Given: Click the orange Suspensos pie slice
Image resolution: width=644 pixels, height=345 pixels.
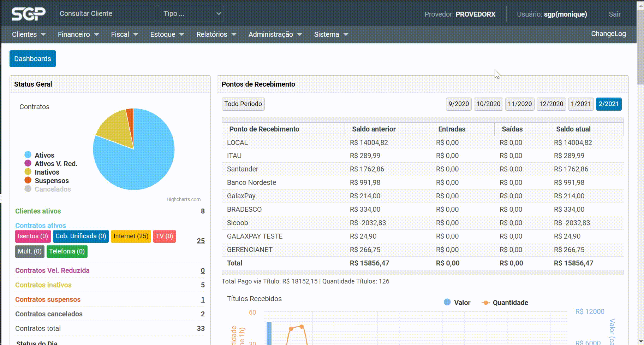Looking at the screenshot, I should click(131, 122).
